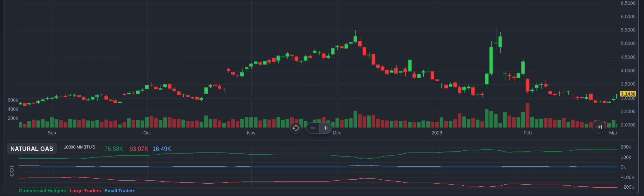Toggle Small Traders legend series
Screen dimensions: 644x196
pyautogui.click(x=120, y=191)
